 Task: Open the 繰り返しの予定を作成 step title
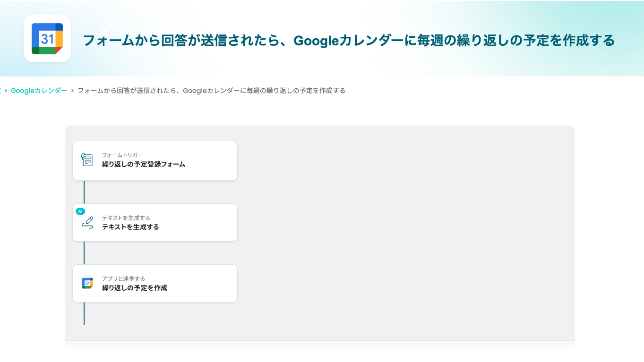click(135, 288)
